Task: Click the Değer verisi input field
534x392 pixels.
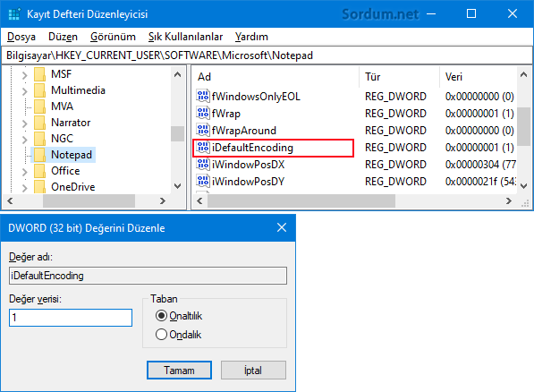Action: 71,318
